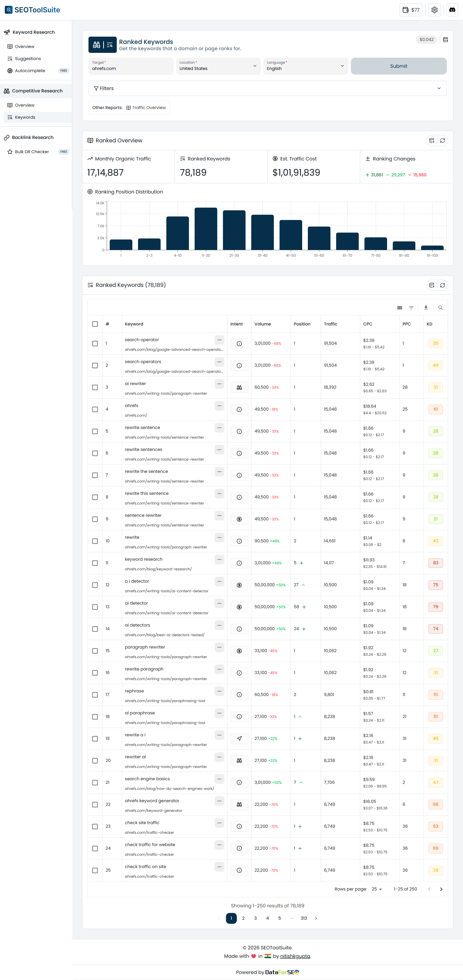
Task: Click the $77 wallet balance button
Action: [x=411, y=10]
